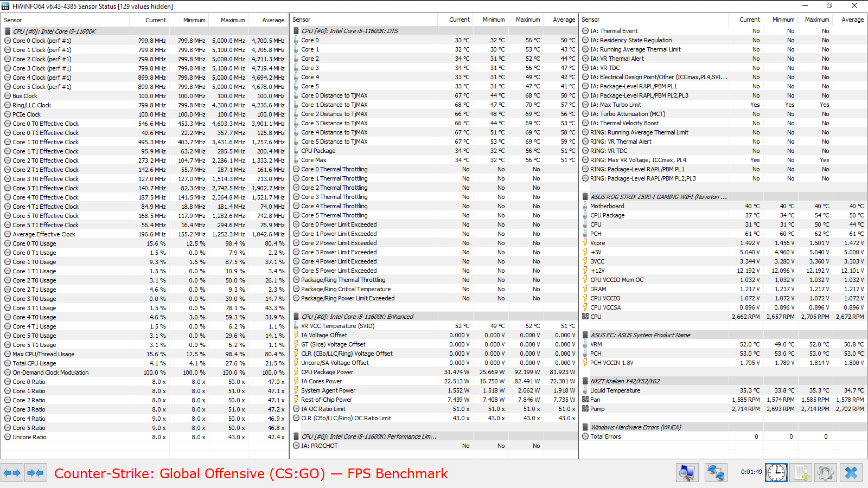The image size is (868, 488).
Task: Select the Average Effective Clock row
Action: (x=144, y=234)
